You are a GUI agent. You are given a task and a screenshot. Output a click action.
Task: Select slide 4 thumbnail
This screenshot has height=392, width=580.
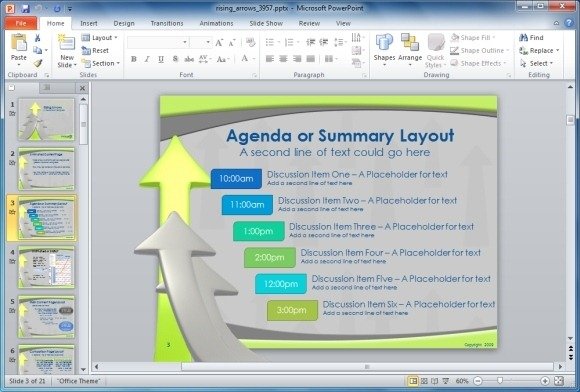click(x=46, y=267)
